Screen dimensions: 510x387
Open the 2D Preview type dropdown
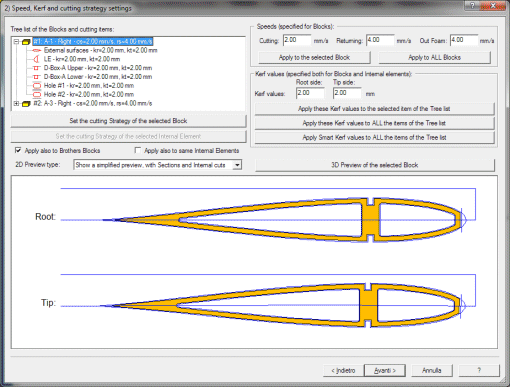click(237, 165)
